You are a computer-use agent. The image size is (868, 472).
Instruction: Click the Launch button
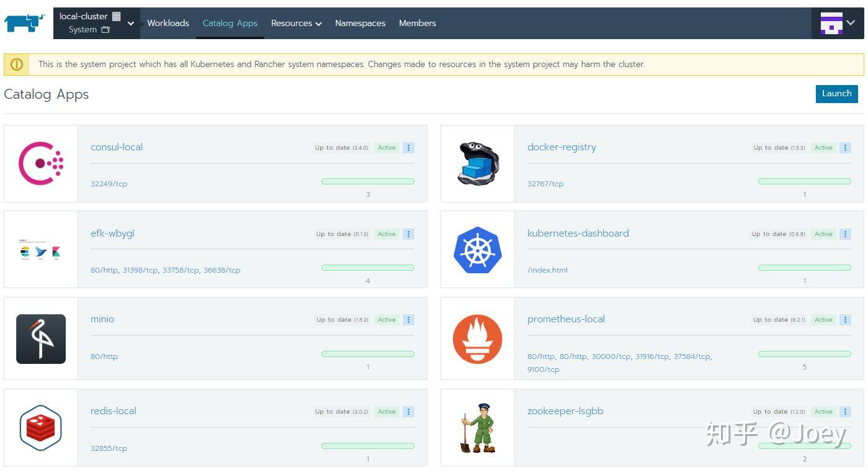(x=836, y=93)
